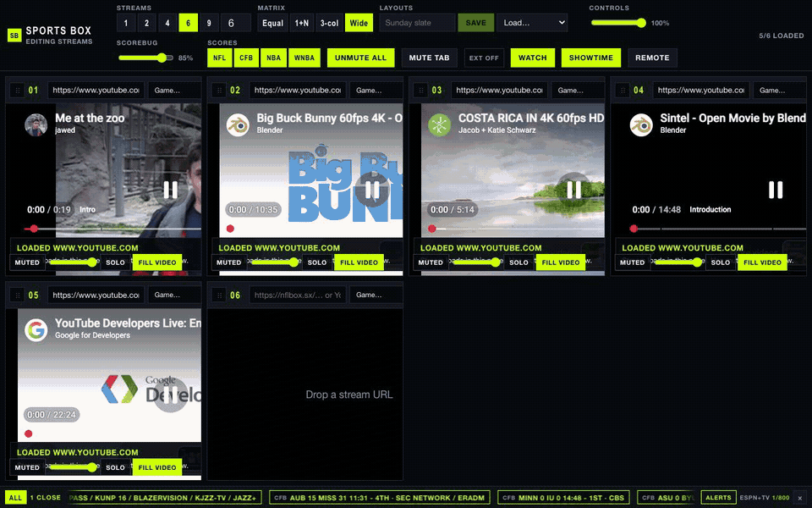Toggle WNBA scores
Screen dimensions: 812x508
coord(304,58)
